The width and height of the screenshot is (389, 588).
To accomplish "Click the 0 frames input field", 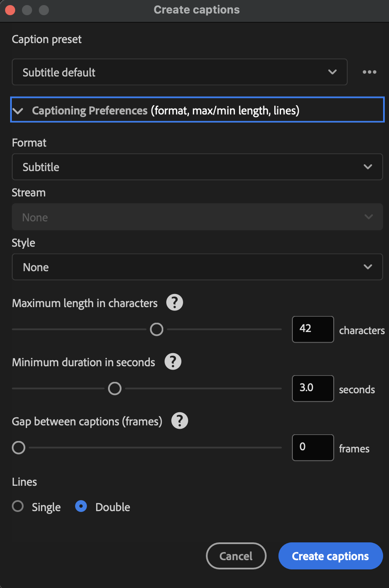I will coord(313,447).
